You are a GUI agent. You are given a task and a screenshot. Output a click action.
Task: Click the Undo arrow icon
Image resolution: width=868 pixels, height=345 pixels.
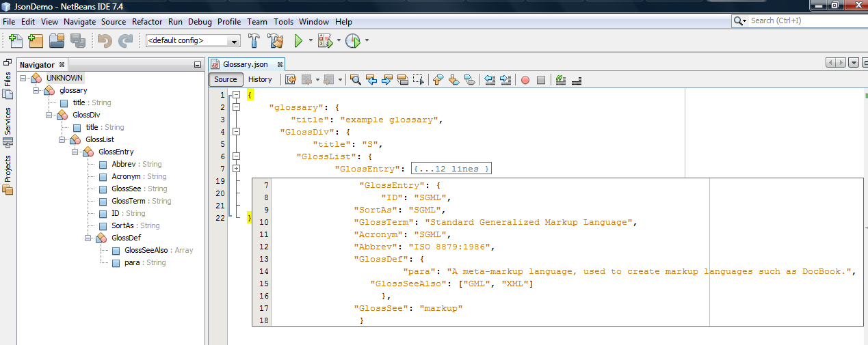click(105, 41)
